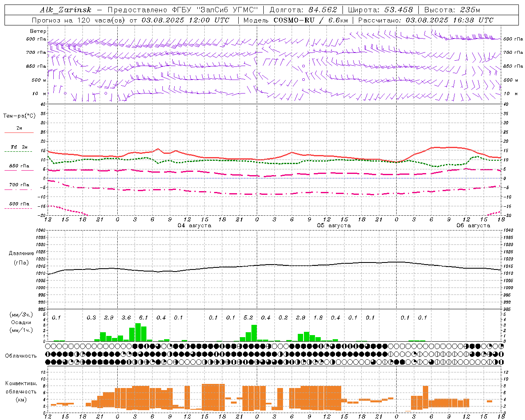Image resolution: width=525 pixels, height=420 pixels.
Task: Click the 'Осадки' precipitation label
Action: click(x=21, y=322)
